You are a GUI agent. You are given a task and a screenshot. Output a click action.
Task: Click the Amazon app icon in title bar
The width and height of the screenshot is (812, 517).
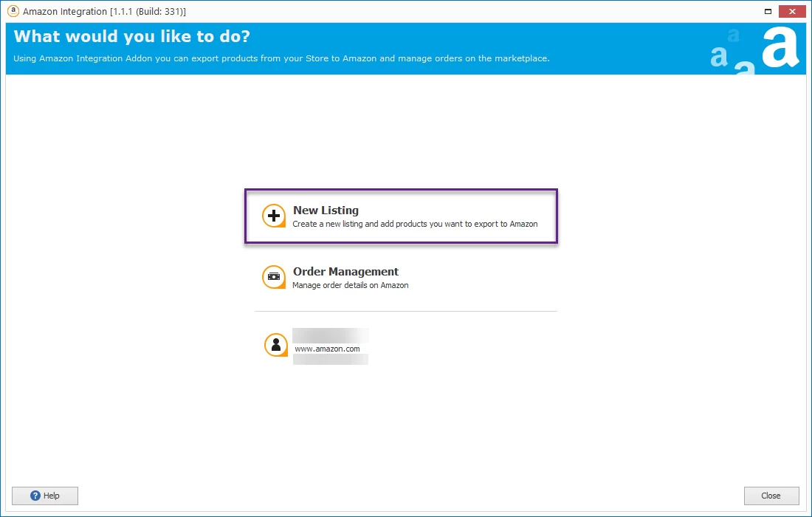point(13,11)
